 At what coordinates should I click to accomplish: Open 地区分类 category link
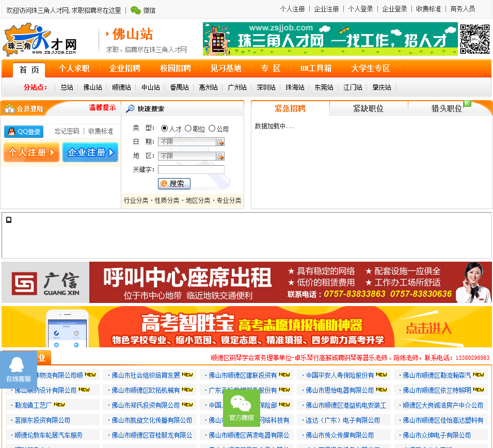[x=198, y=200]
